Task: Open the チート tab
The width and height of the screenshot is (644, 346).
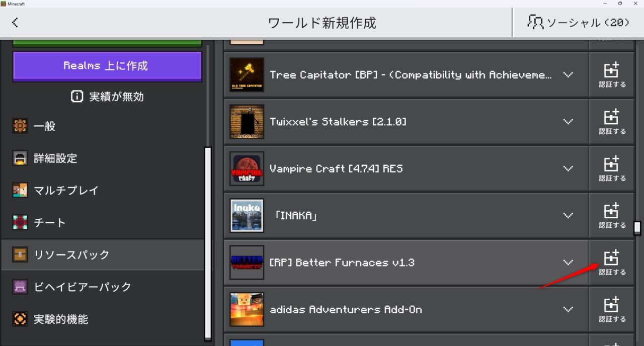Action: click(x=103, y=223)
